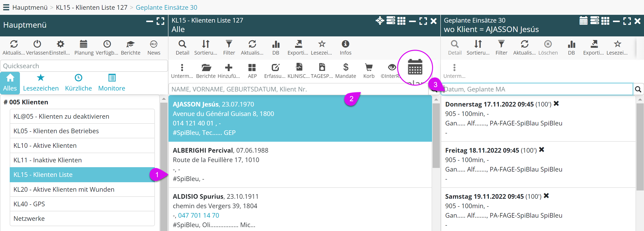Open the Infos icon in Klienten Liste
The image size is (644, 231).
pos(345,44)
